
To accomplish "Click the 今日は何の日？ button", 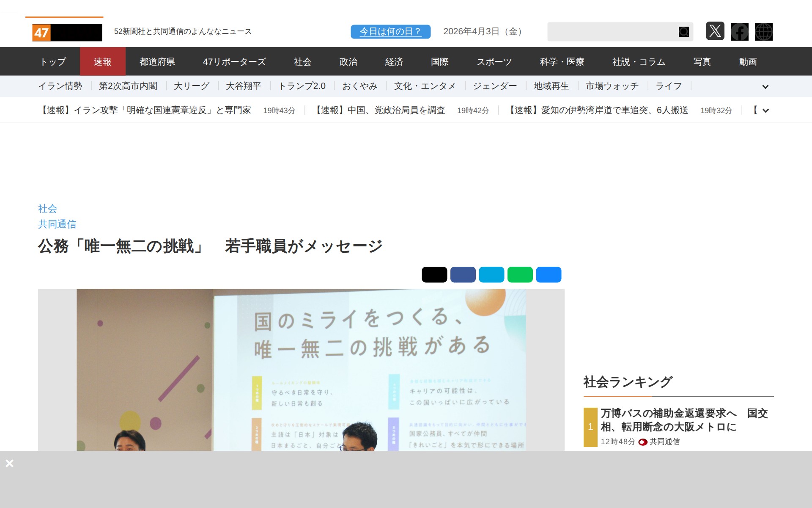I will point(390,31).
